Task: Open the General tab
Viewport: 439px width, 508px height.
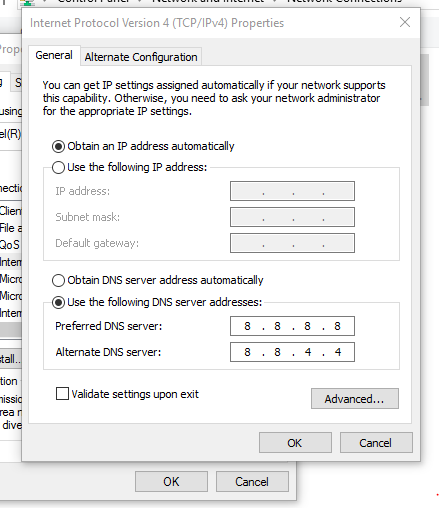Action: tap(54, 55)
